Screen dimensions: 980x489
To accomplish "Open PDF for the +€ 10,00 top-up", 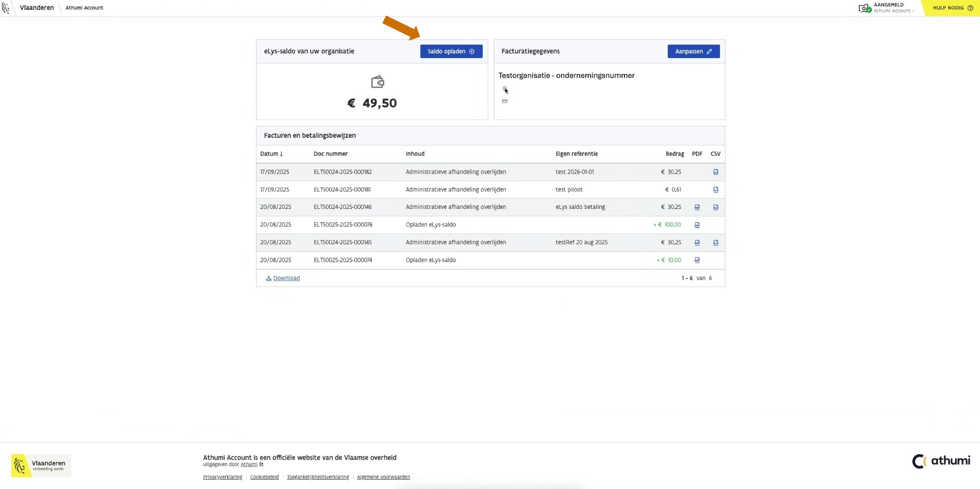I will (697, 260).
